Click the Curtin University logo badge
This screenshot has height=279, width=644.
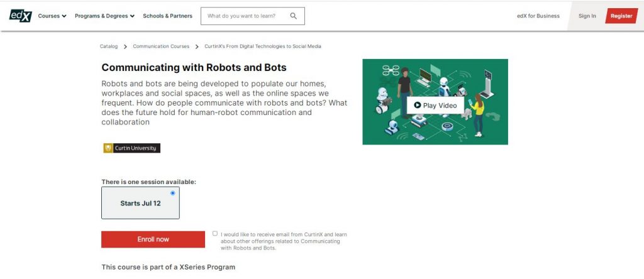click(x=132, y=148)
